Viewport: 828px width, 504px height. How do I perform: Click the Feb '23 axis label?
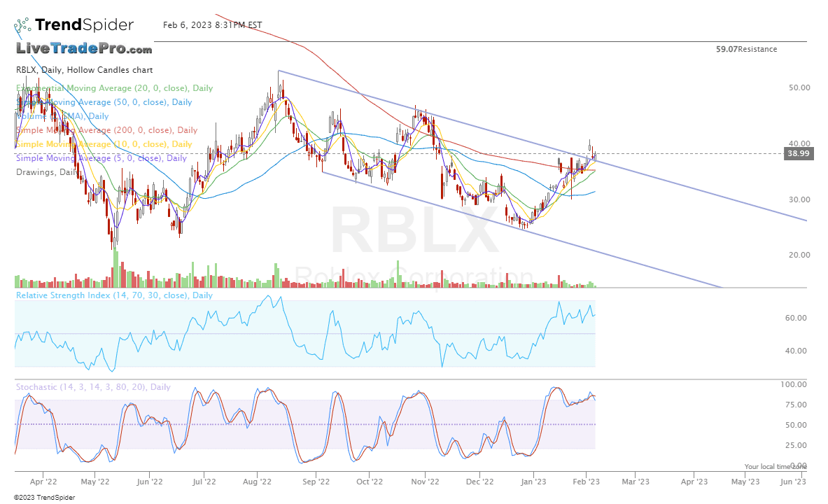coord(585,482)
